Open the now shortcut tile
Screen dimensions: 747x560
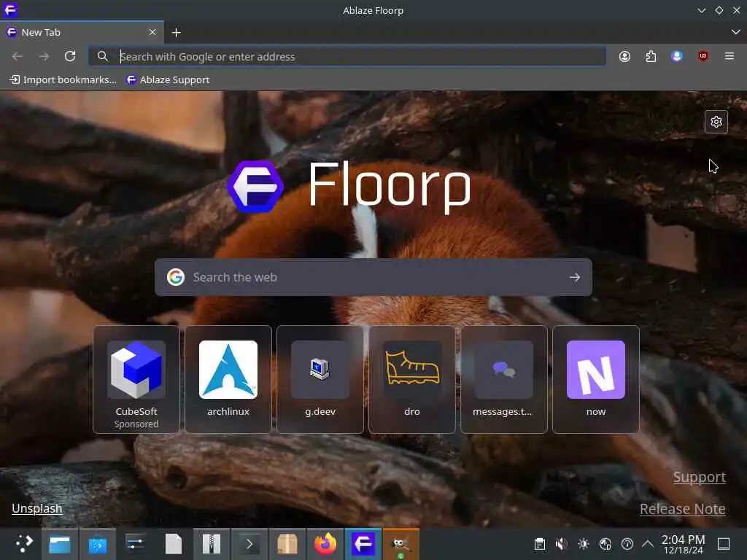pyautogui.click(x=595, y=379)
